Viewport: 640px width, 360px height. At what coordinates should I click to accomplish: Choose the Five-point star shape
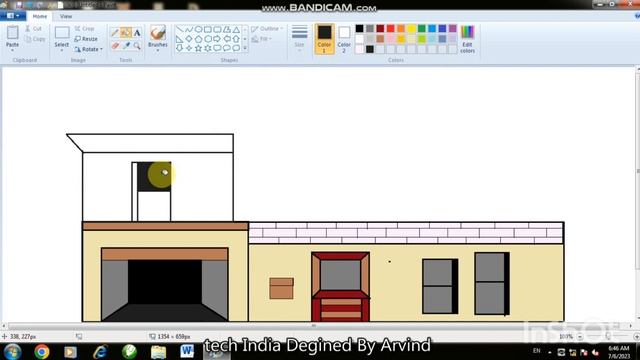click(198, 48)
